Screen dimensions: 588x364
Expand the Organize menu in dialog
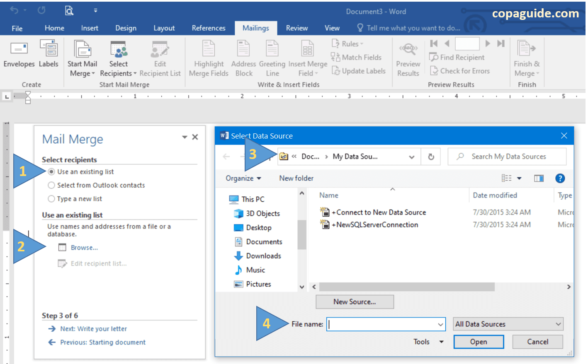click(x=243, y=178)
